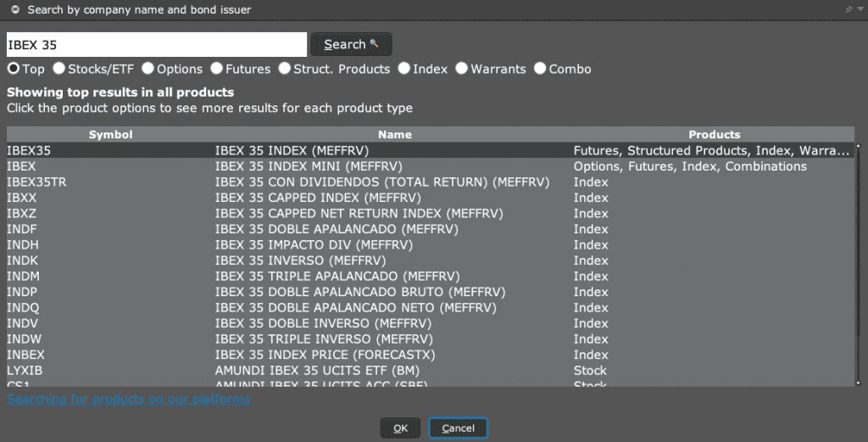Click Options, Futures, Index, Combinations cell
This screenshot has height=442, width=868.
[690, 166]
